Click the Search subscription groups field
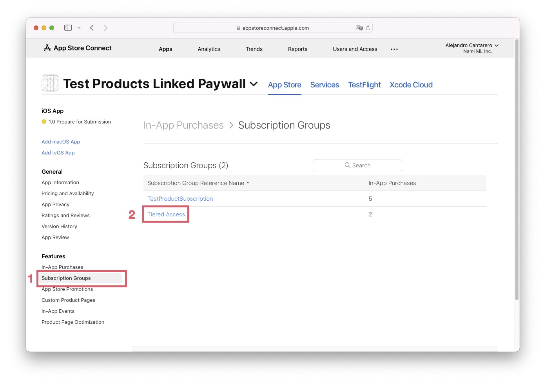This screenshot has width=542, height=392. (357, 165)
